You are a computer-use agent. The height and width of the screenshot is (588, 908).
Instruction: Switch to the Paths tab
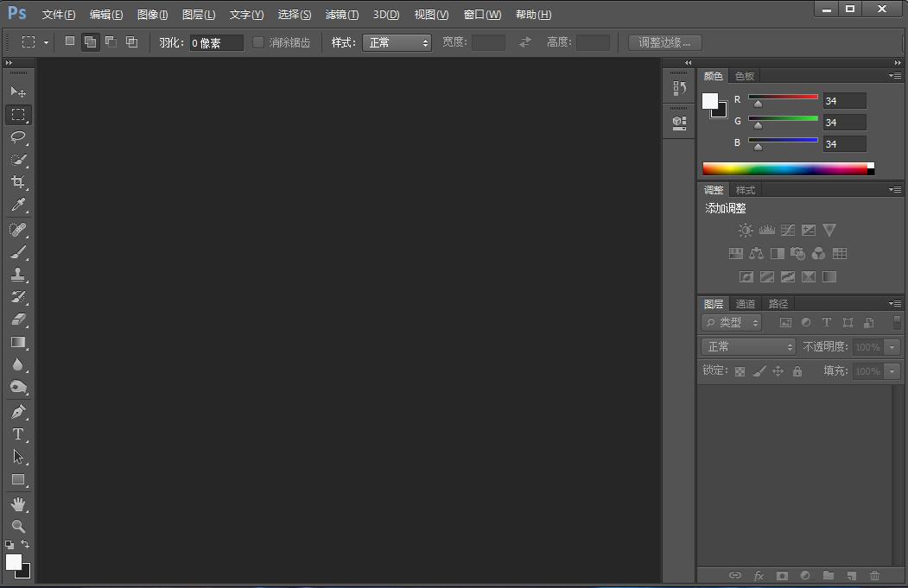(778, 304)
